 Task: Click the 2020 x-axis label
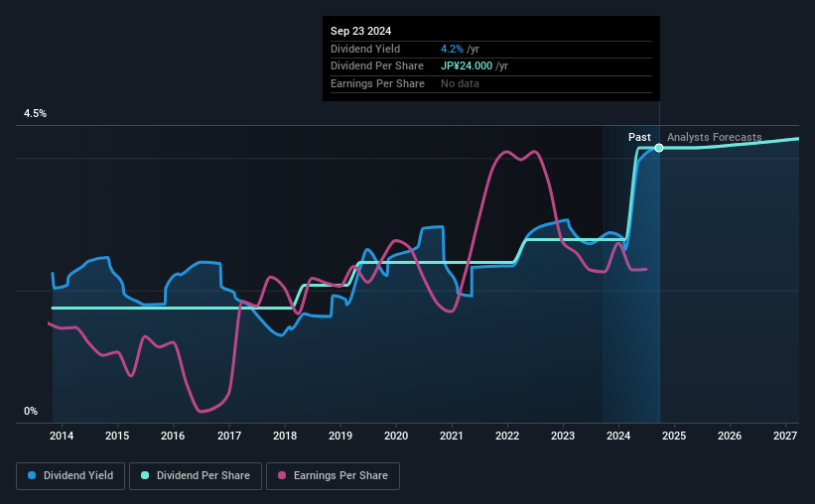pos(396,436)
